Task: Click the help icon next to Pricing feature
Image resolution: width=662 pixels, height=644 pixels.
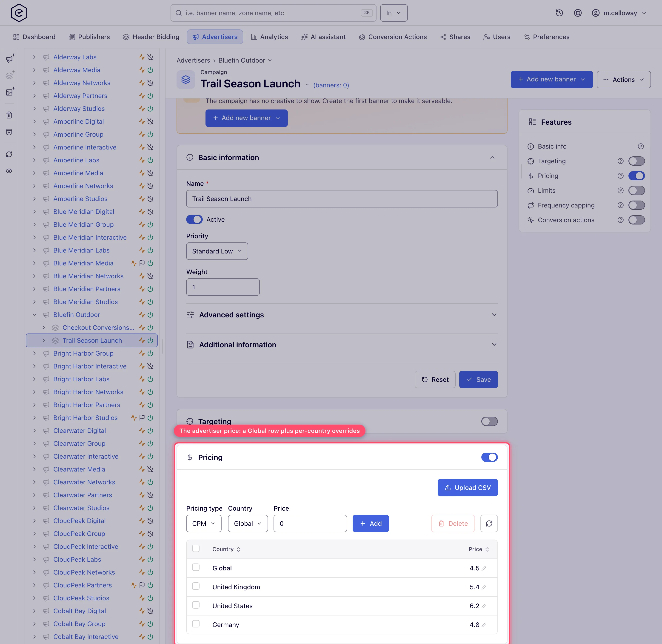Action: (620, 176)
